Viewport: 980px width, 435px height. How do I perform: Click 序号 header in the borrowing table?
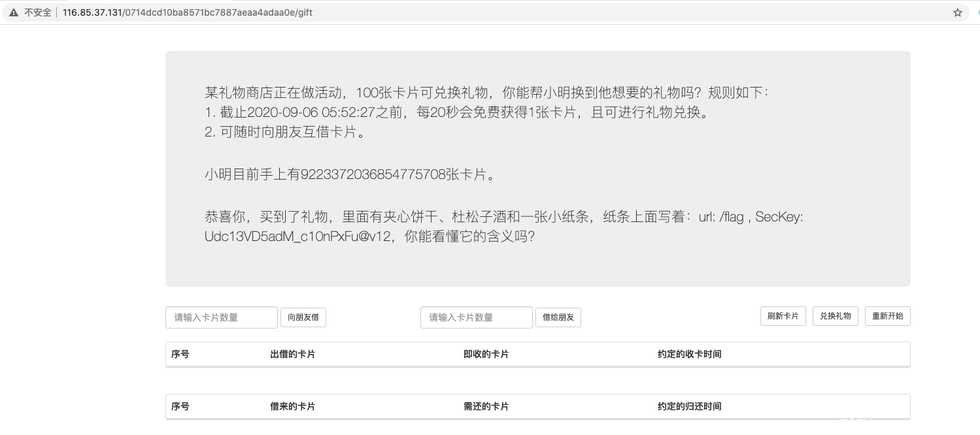(180, 406)
